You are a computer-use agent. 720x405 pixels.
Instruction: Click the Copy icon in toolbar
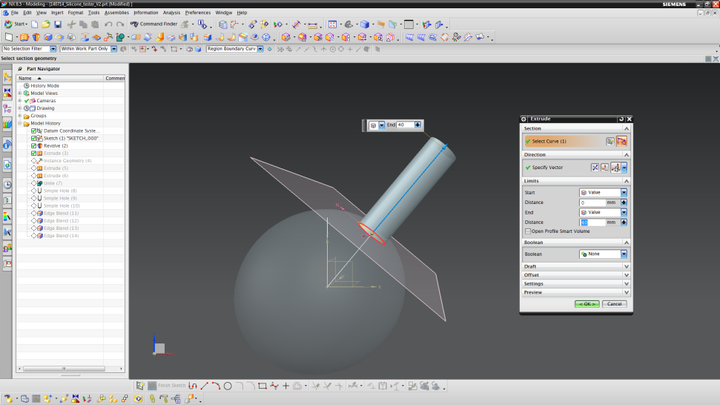tap(83, 24)
